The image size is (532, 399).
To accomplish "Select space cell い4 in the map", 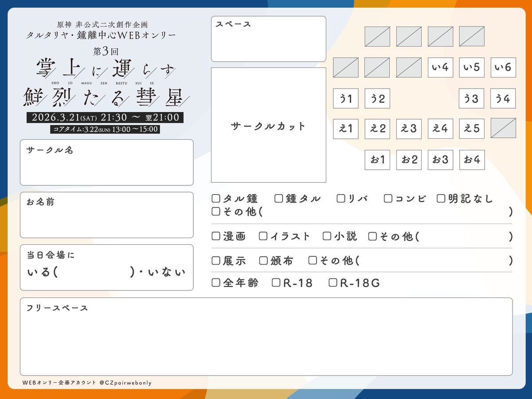I will point(440,67).
